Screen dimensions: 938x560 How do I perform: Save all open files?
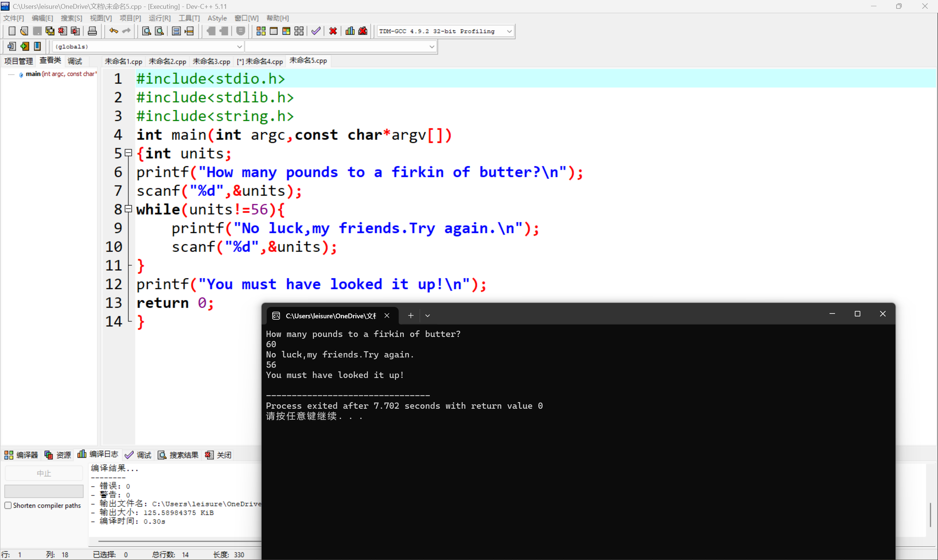pos(49,31)
